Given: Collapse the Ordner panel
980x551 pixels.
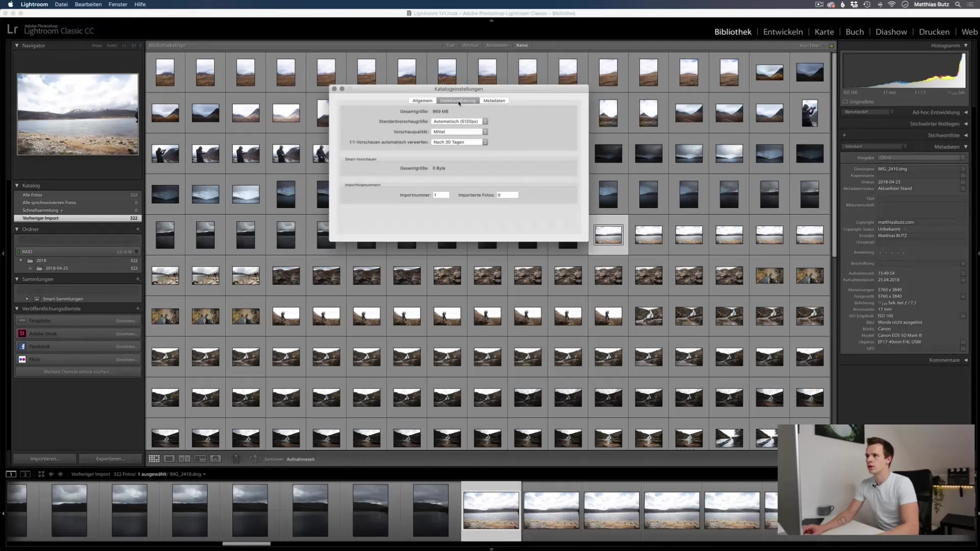Looking at the screenshot, I should [x=17, y=229].
